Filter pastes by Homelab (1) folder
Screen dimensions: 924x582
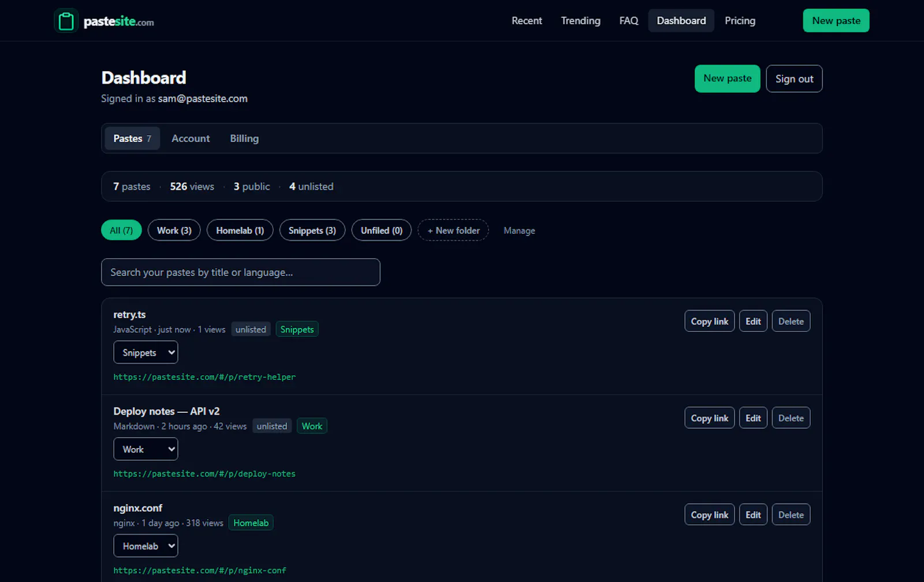tap(240, 230)
